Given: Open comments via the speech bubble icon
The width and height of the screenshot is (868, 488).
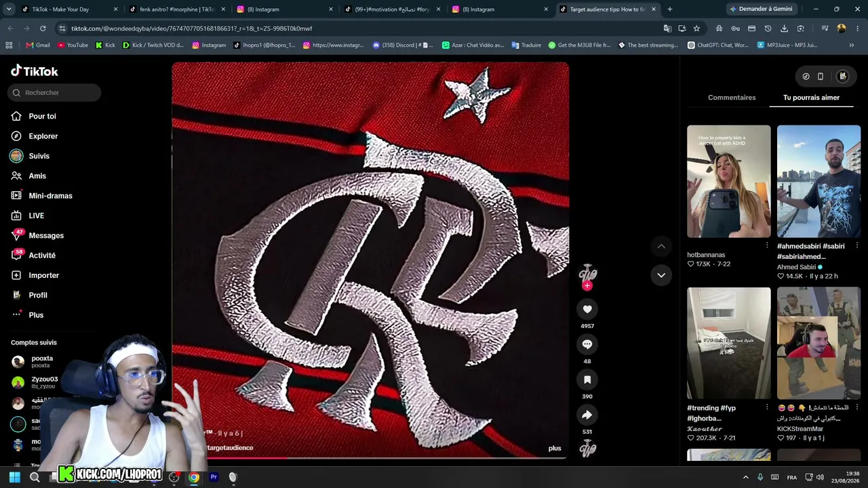Looking at the screenshot, I should point(587,344).
